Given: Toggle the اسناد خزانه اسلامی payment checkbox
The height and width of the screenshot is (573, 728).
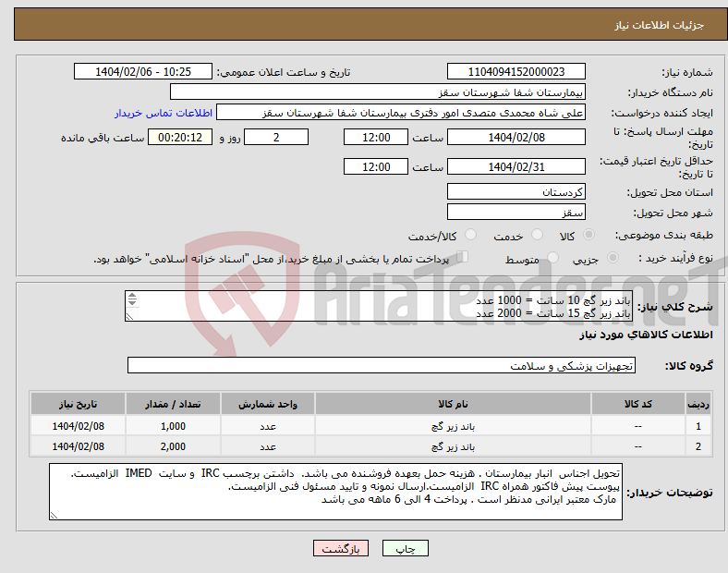Looking at the screenshot, I should 463,257.
